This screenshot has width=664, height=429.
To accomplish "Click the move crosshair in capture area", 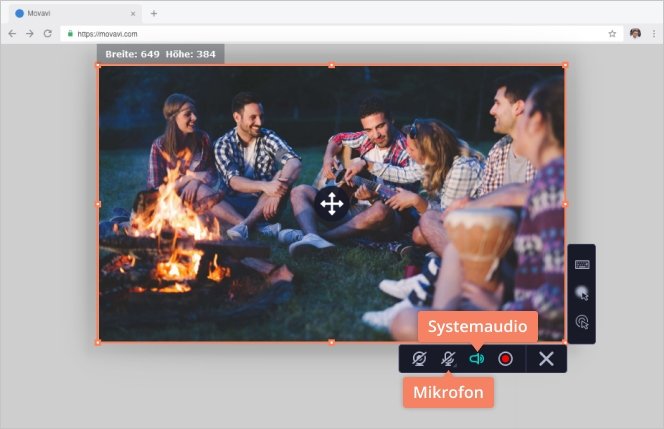I will click(332, 204).
